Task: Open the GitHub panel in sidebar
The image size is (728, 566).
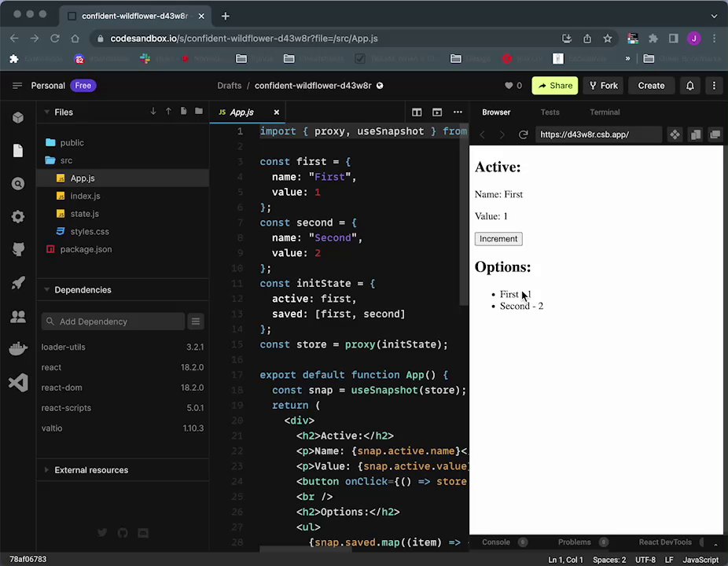Action: point(18,250)
